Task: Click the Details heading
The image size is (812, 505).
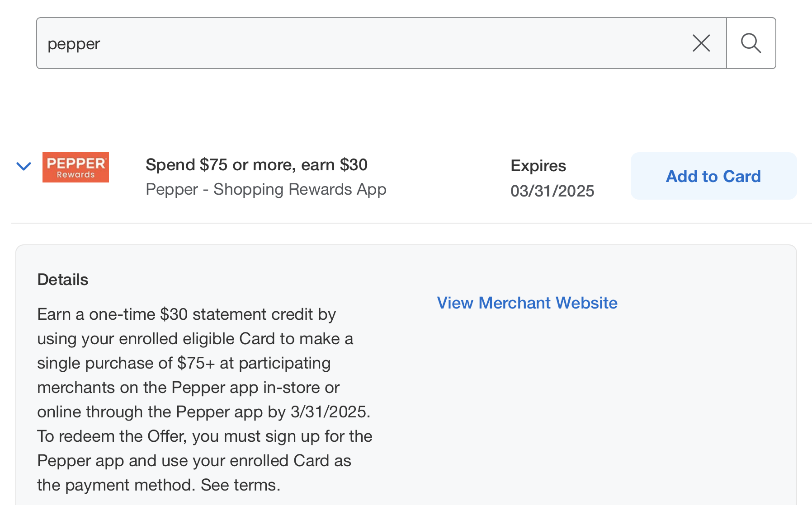Action: 63,280
